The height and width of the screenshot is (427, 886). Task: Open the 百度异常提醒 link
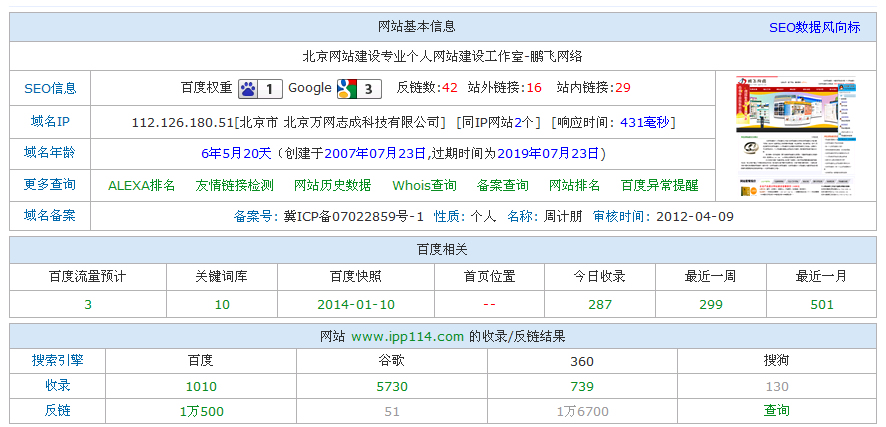[659, 185]
